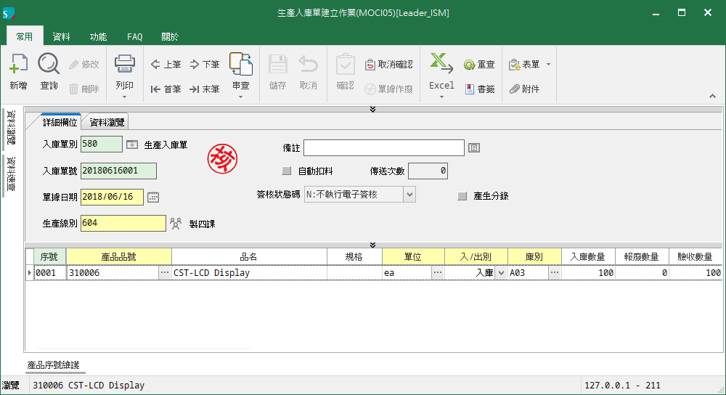The height and width of the screenshot is (395, 726).
Task: Click the 確認 confirm clipboard icon
Action: (x=345, y=64)
